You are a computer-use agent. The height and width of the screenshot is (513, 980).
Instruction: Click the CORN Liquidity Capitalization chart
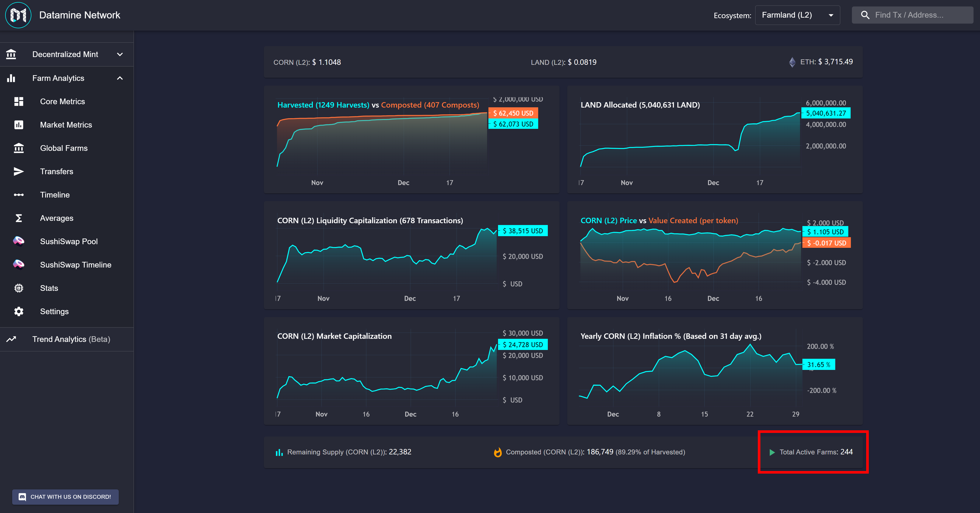tap(412, 255)
